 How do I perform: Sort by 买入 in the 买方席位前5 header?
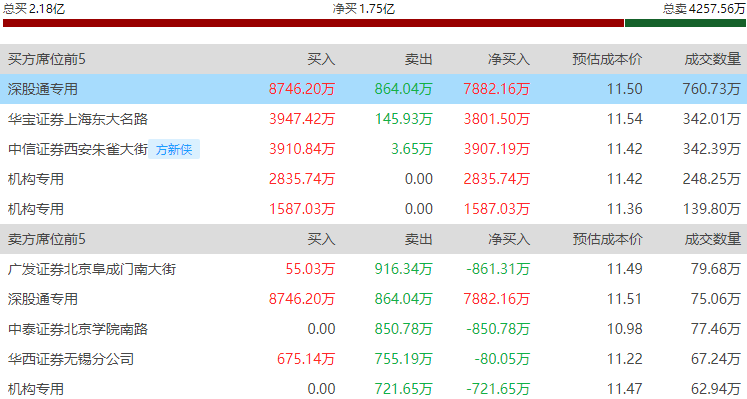pos(321,59)
